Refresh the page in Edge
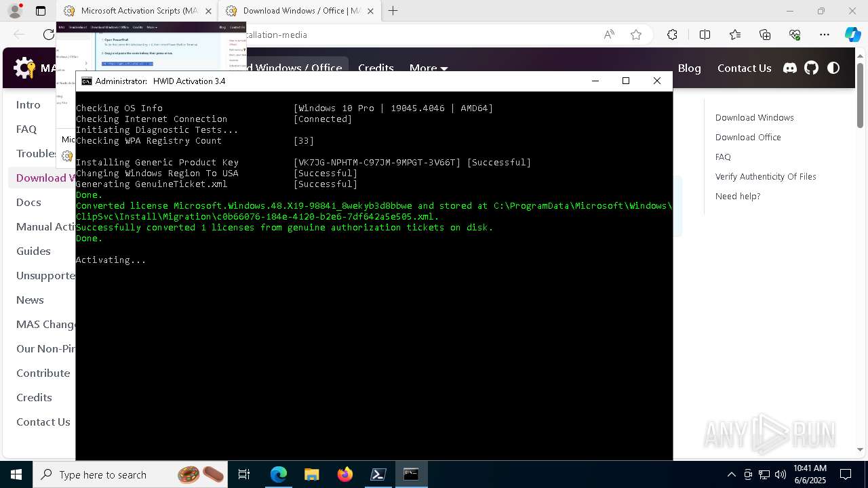The width and height of the screenshot is (868, 488). tap(49, 35)
